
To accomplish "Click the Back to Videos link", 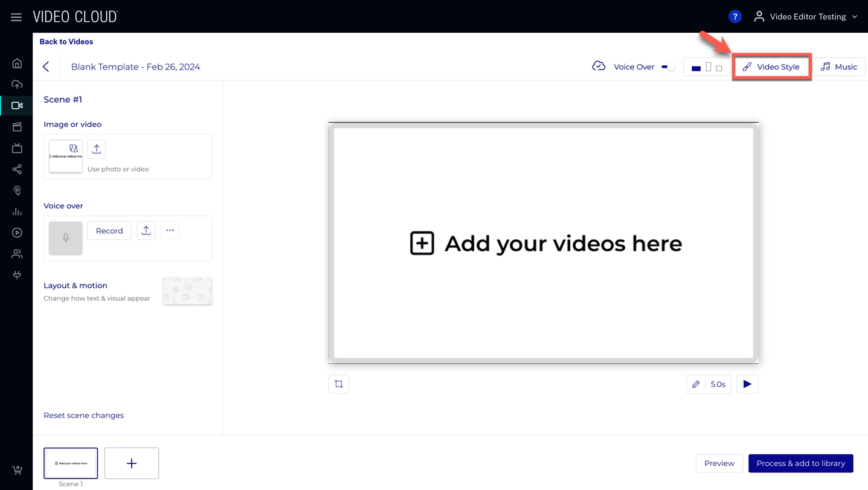I will (66, 42).
